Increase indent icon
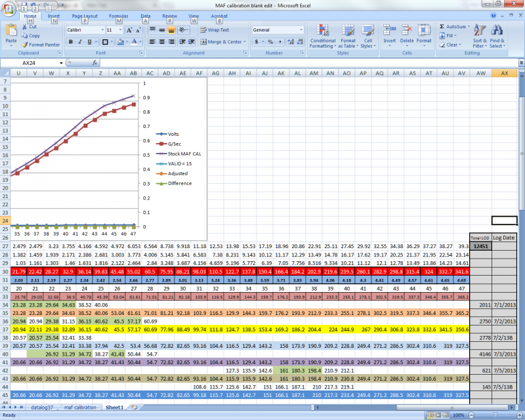Viewport: 525px width, 420px height. (x=192, y=42)
